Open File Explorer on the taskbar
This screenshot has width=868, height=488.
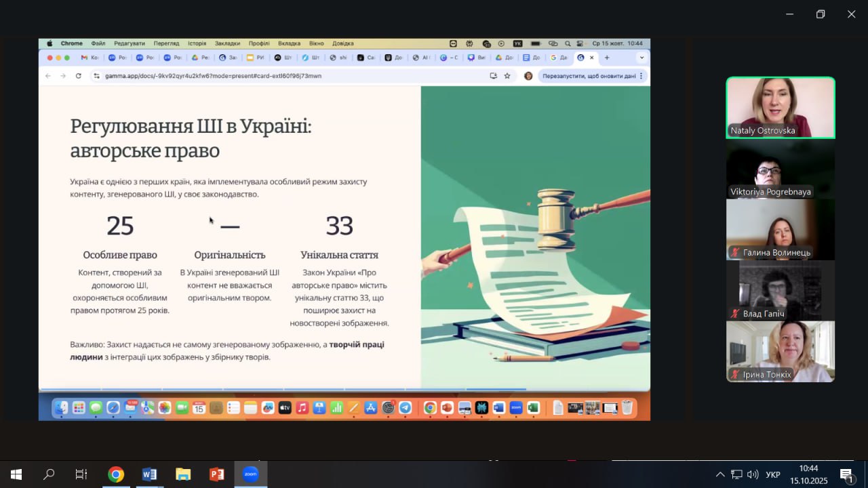(x=183, y=474)
